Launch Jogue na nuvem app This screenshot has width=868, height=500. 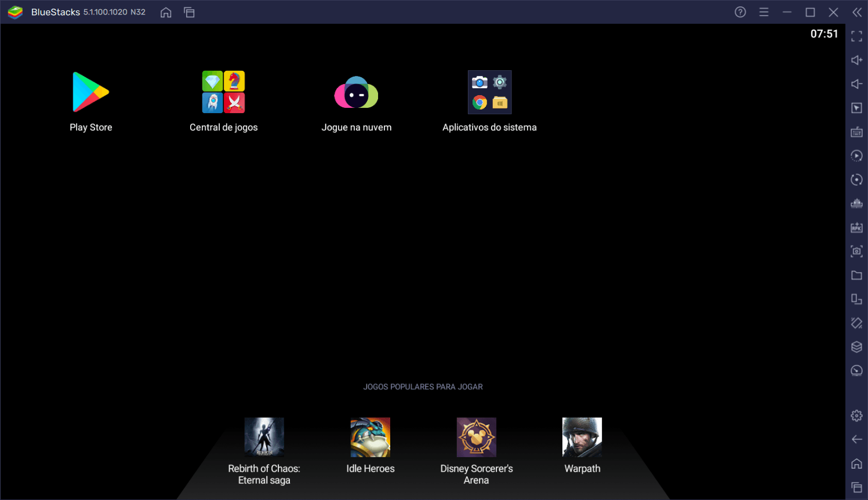[x=356, y=93]
